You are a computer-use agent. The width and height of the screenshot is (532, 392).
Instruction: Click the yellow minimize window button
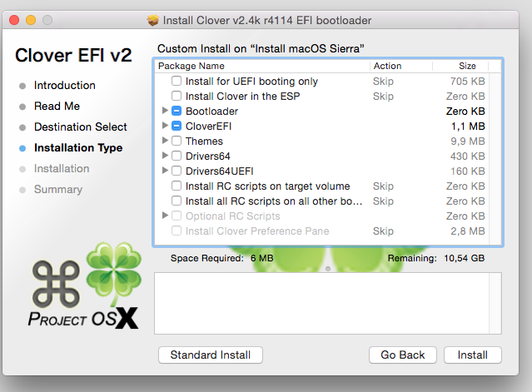[x=31, y=20]
